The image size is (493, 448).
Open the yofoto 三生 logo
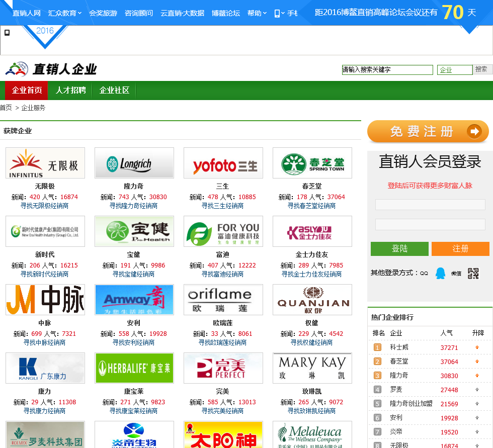[223, 163]
